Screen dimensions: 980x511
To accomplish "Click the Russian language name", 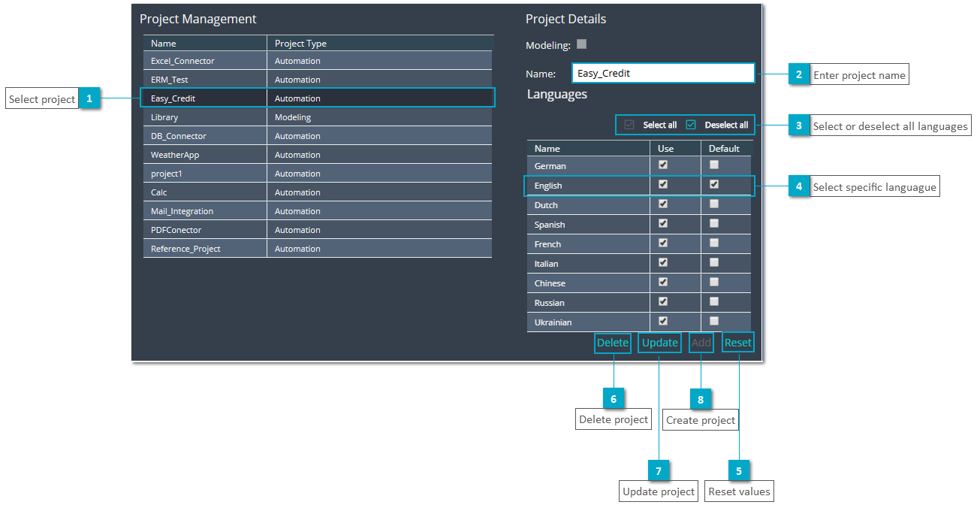I will (x=550, y=303).
